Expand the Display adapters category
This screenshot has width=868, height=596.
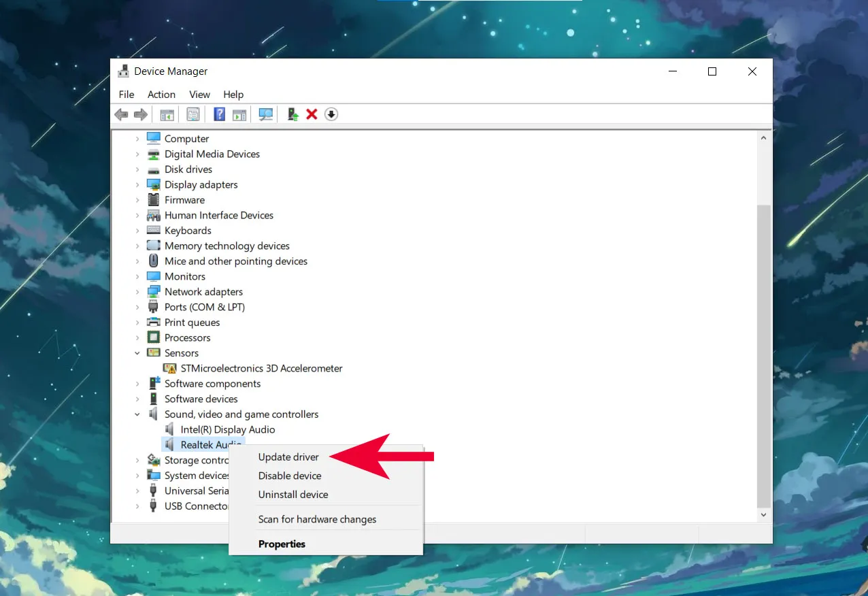(x=138, y=184)
